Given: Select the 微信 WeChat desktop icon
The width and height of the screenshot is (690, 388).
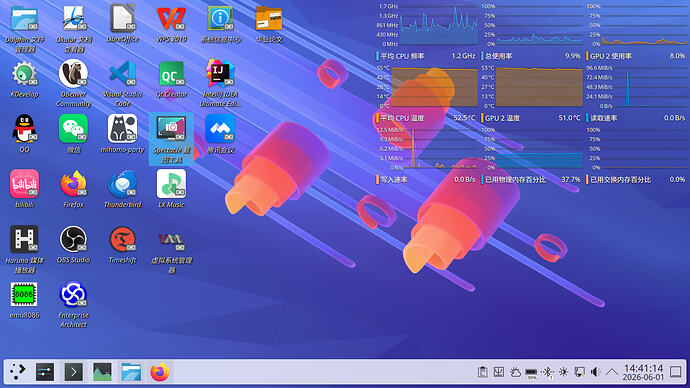Looking at the screenshot, I should pyautogui.click(x=73, y=129).
